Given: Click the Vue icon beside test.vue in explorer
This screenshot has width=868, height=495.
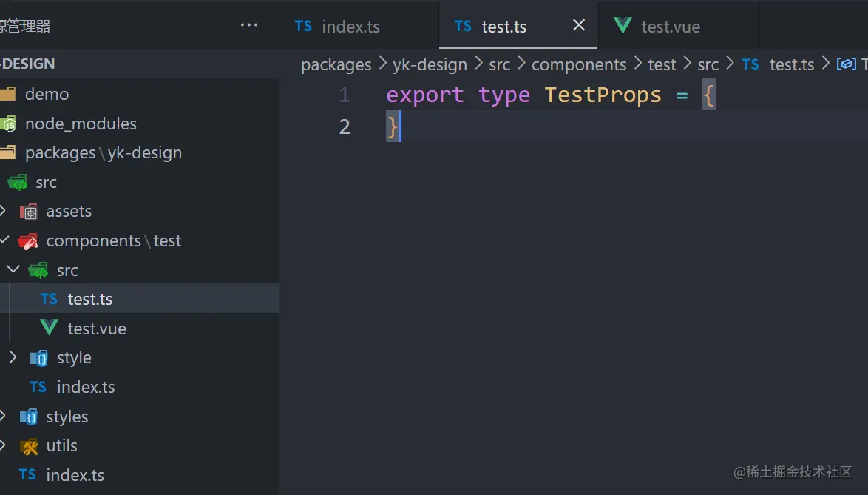Looking at the screenshot, I should pos(50,327).
